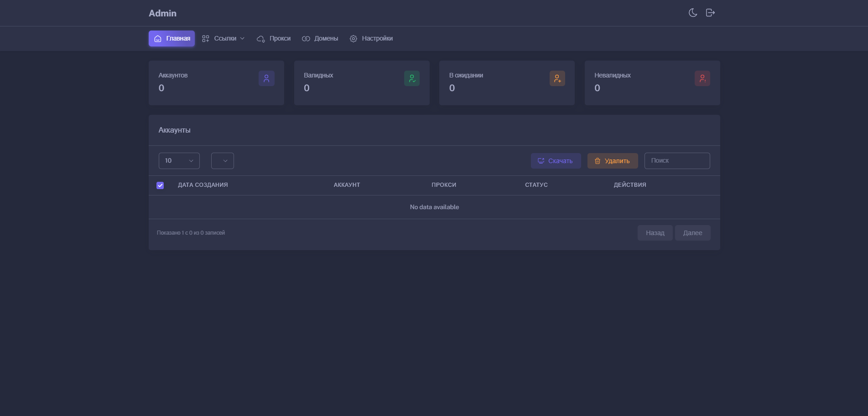Click the ДЕЙСТВИЯ column header
This screenshot has height=416, width=868.
[630, 185]
